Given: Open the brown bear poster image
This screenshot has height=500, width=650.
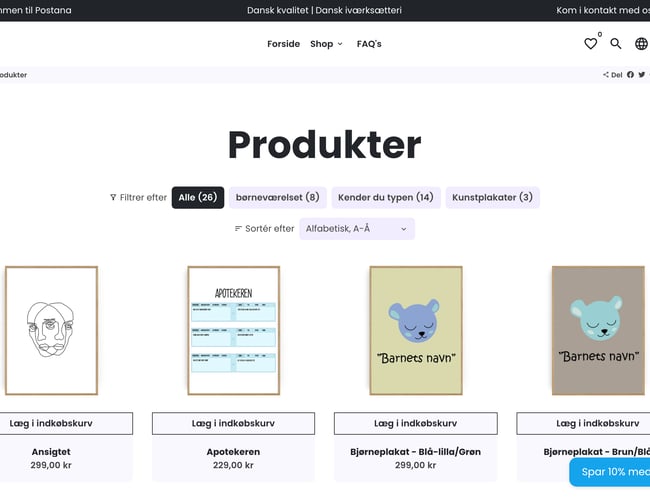Looking at the screenshot, I should pyautogui.click(x=598, y=330).
